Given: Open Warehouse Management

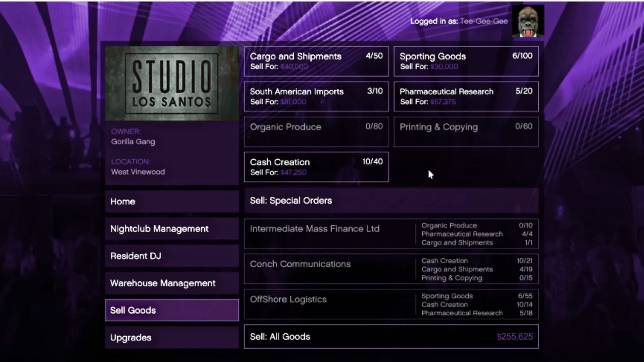Looking at the screenshot, I should point(172,283).
